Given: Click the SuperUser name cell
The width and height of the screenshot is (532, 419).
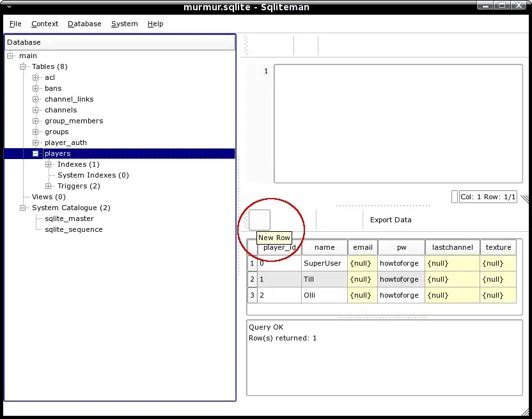Looking at the screenshot, I should [x=325, y=263].
